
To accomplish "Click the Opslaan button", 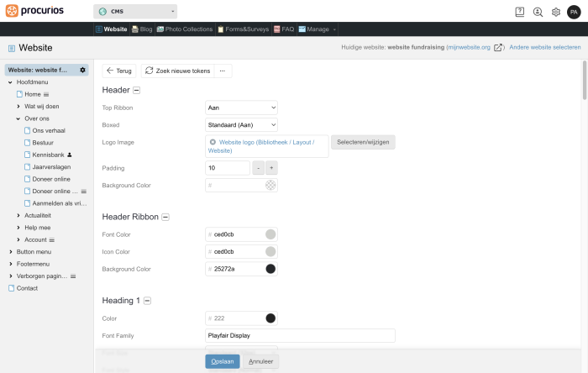I will click(x=223, y=361).
